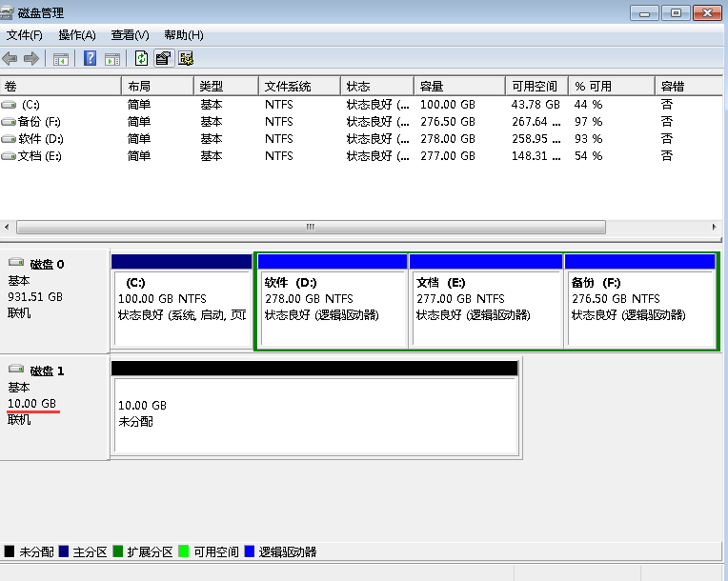Maximize the 磁盘管理 window

click(x=676, y=13)
